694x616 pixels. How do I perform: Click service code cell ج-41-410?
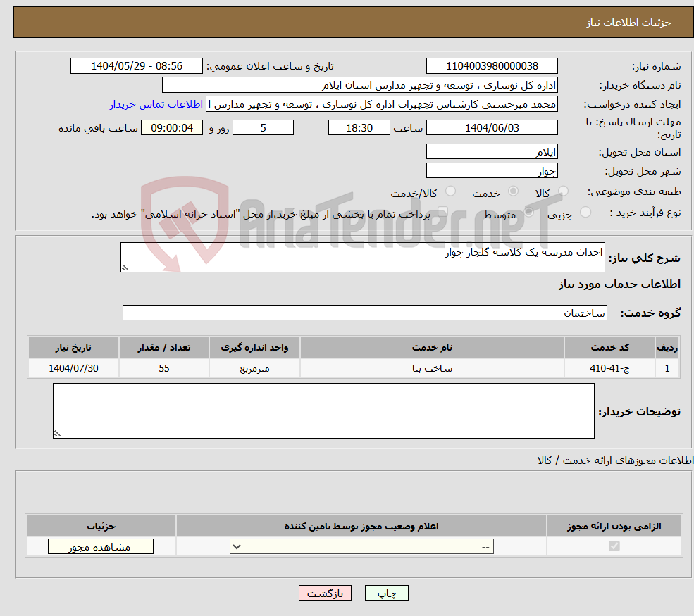[609, 368]
